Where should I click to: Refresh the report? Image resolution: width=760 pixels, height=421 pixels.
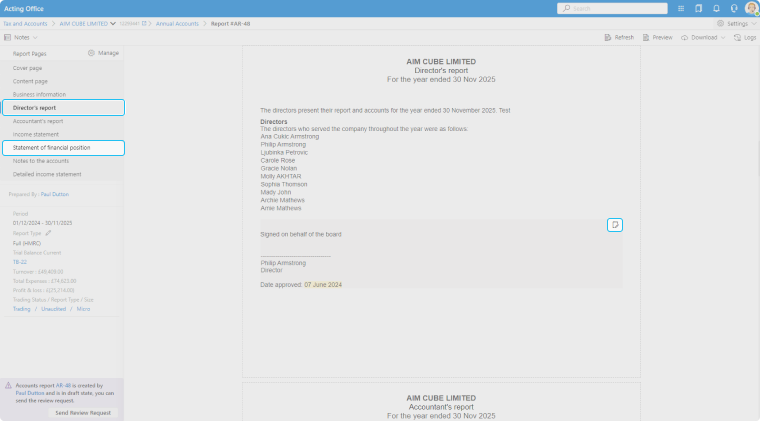[619, 37]
